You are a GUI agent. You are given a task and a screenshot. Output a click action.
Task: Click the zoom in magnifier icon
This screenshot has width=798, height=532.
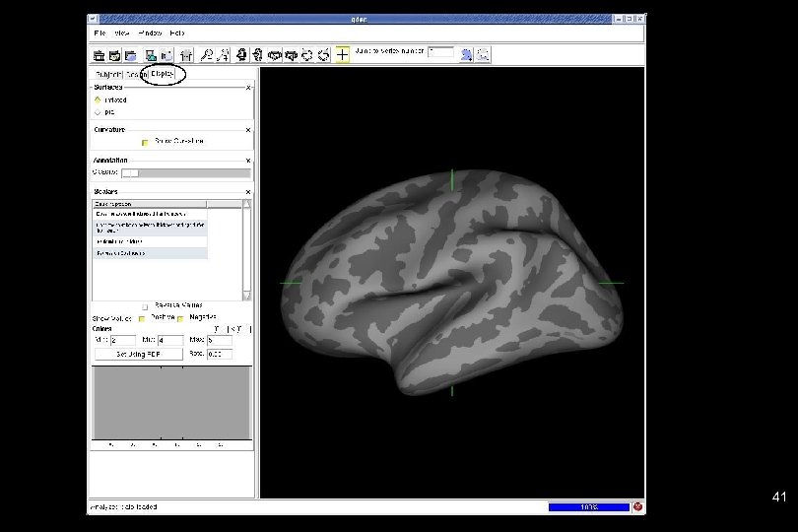click(x=223, y=55)
